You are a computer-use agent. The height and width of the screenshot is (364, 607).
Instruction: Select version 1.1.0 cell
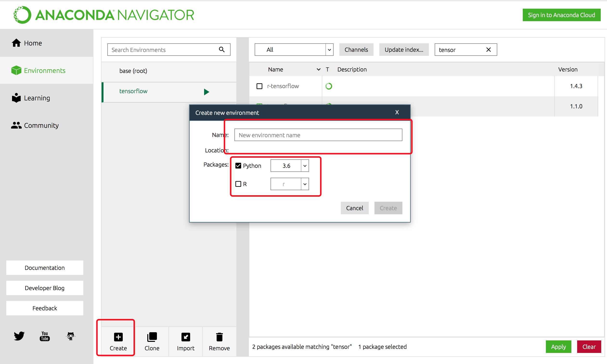(576, 106)
